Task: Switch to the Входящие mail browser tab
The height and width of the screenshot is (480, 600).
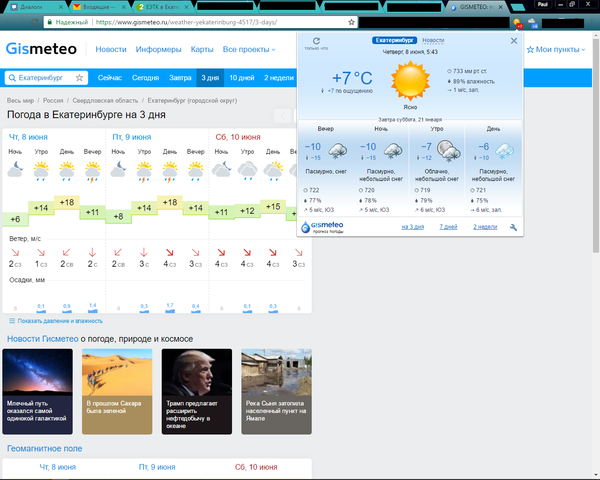Action: click(x=99, y=7)
